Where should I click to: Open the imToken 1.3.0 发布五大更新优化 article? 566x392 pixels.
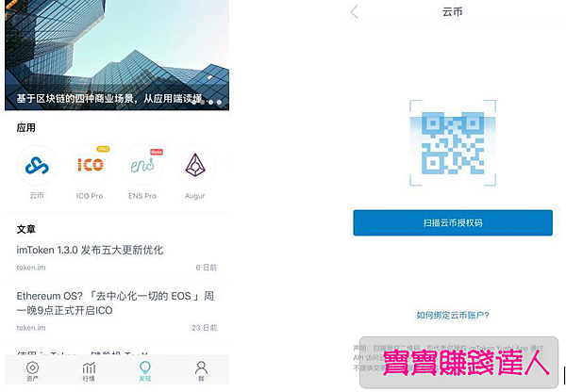(x=90, y=250)
